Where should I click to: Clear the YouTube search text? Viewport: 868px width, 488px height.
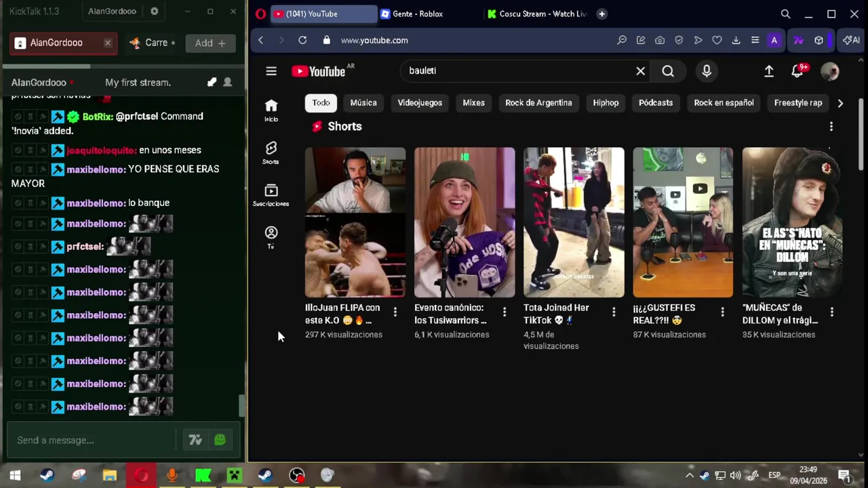640,70
